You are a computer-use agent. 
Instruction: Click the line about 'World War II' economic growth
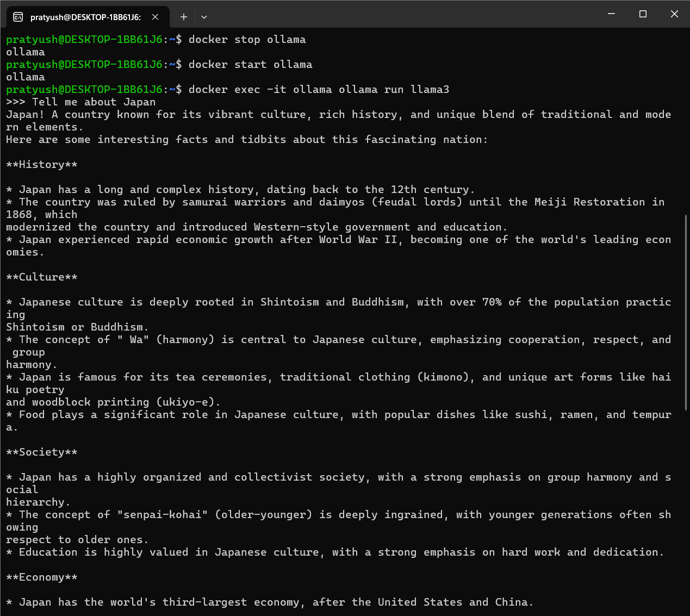tap(338, 239)
